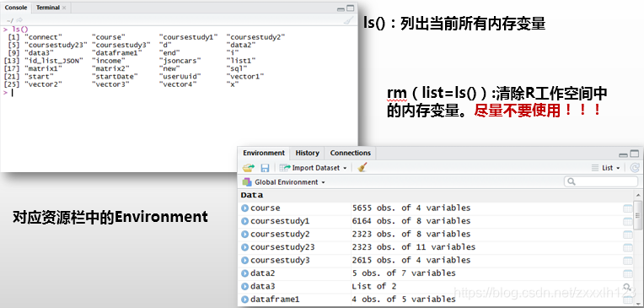Screen dimensions: 644x308
Task: Minimize the Environment pane
Action: [x=624, y=154]
